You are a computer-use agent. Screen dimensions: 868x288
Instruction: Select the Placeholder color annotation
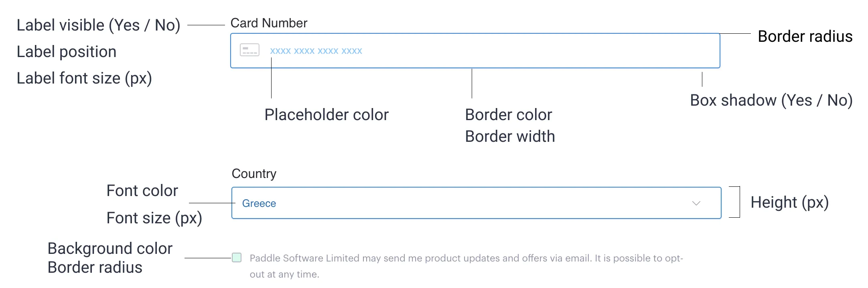pyautogui.click(x=327, y=114)
